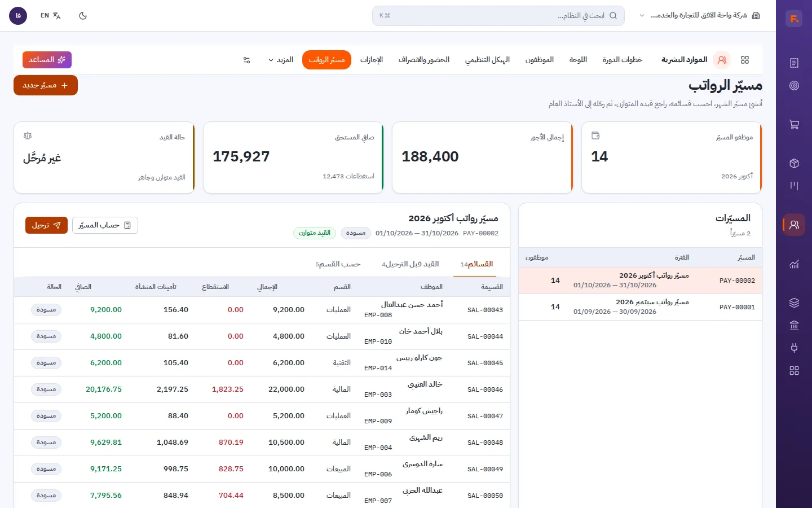Open the المساعد assistant button

(47, 60)
